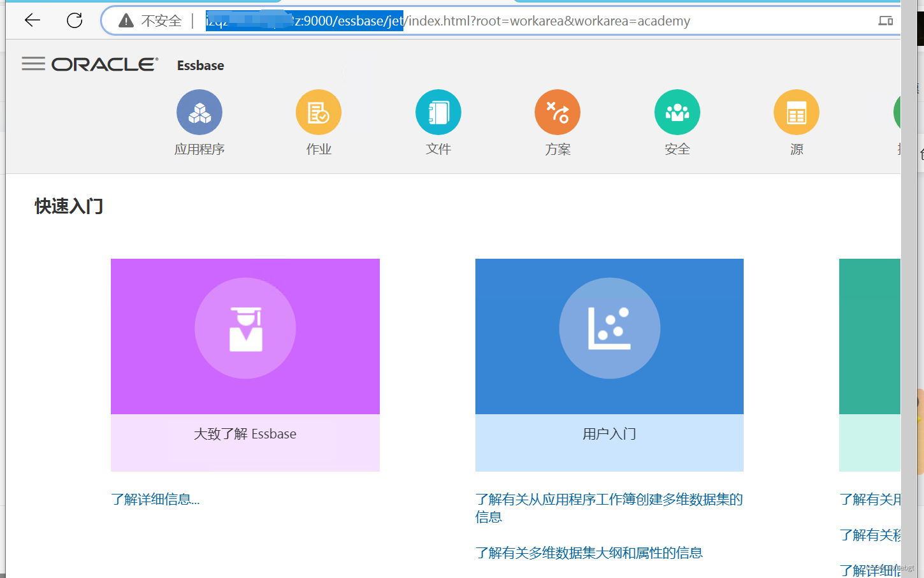Click the 了解详细信息... link
Viewport: 924px width, 578px height.
tap(155, 499)
